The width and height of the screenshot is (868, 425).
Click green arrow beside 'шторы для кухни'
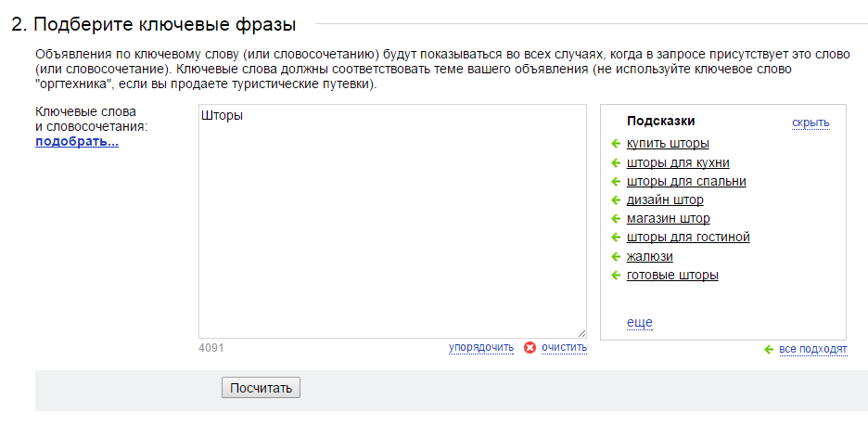tap(615, 163)
